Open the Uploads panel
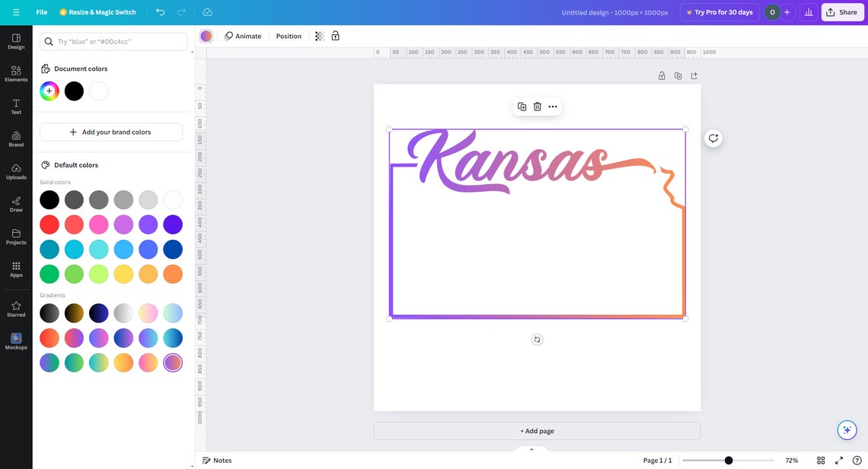 [15, 171]
